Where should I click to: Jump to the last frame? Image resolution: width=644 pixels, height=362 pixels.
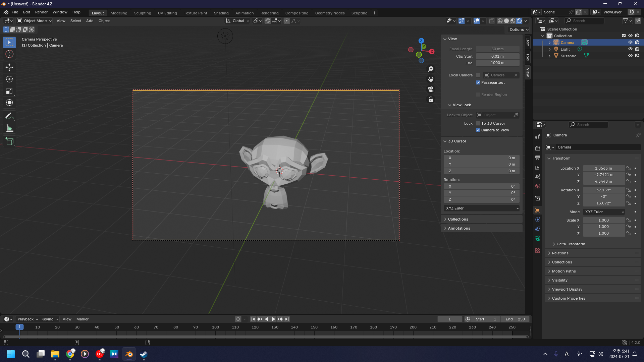pyautogui.click(x=287, y=319)
